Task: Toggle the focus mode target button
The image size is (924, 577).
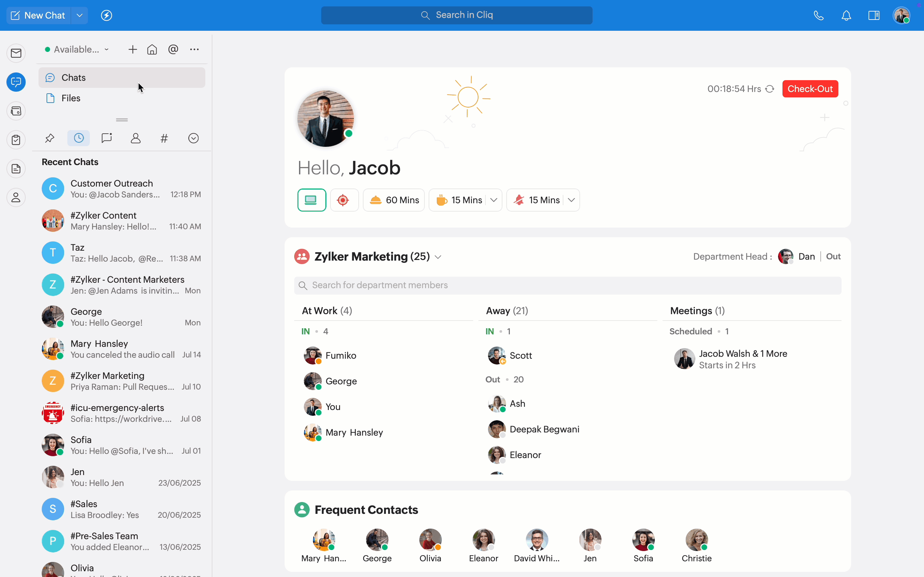Action: tap(344, 200)
